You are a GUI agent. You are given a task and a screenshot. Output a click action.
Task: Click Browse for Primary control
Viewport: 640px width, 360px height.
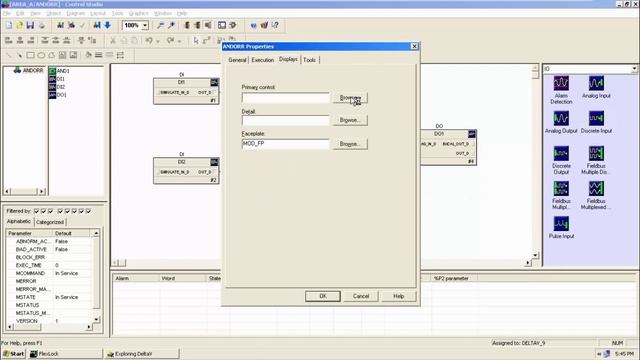[x=350, y=98]
